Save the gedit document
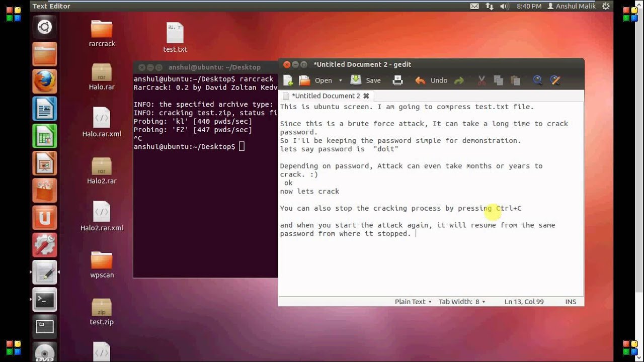 tap(356, 80)
